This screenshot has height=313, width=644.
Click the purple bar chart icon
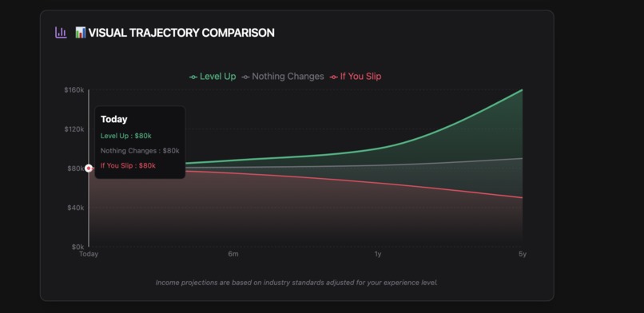pyautogui.click(x=61, y=33)
